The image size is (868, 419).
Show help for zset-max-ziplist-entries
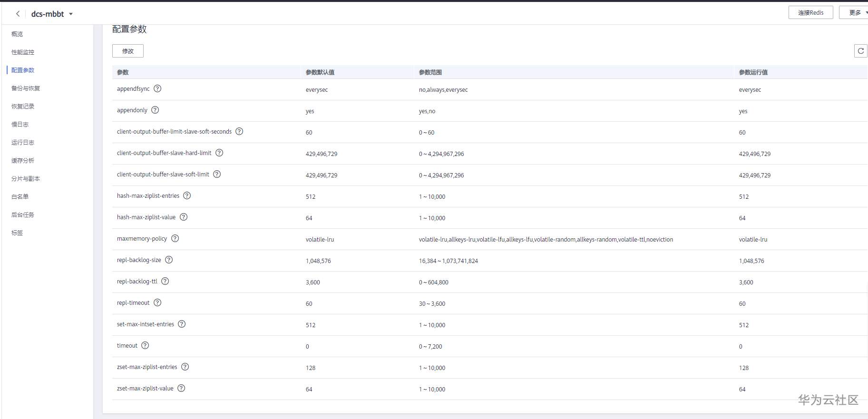tap(185, 367)
